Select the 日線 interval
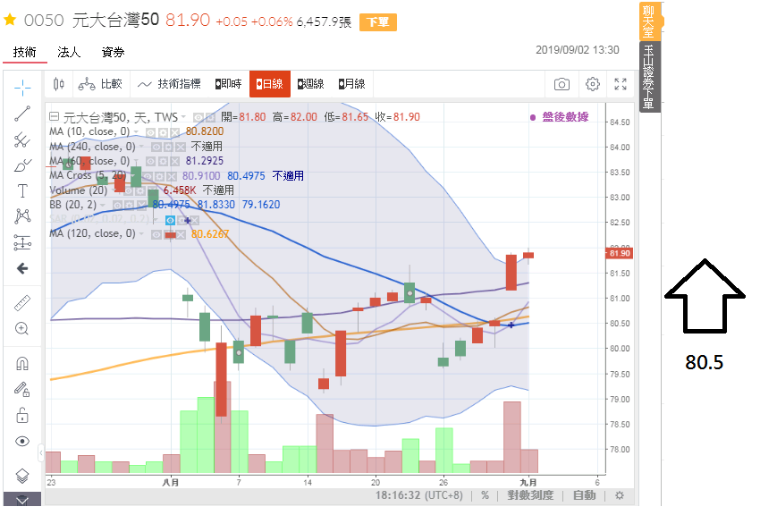Viewport: 760px width, 532px height. [x=270, y=84]
